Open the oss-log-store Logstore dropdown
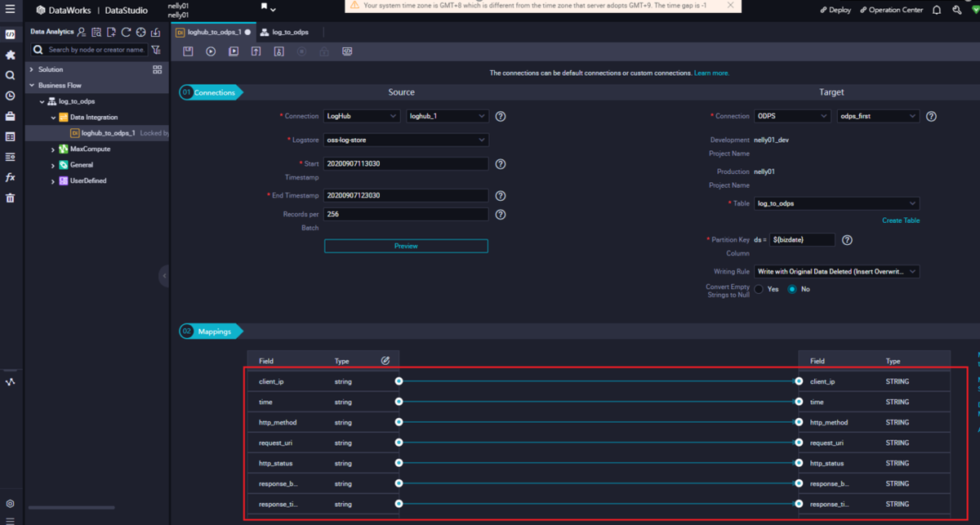 coord(406,140)
